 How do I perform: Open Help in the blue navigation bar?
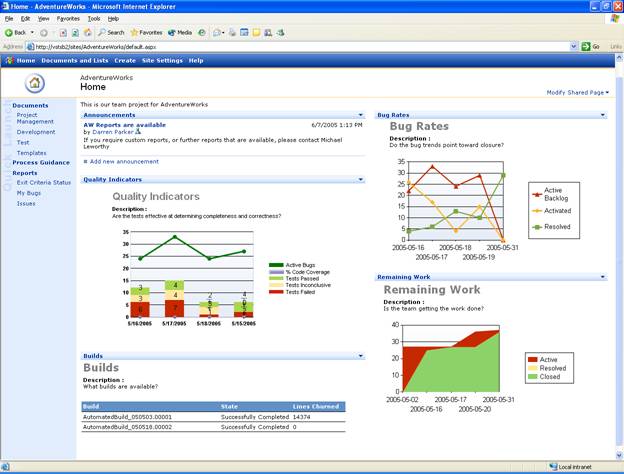coord(196,60)
